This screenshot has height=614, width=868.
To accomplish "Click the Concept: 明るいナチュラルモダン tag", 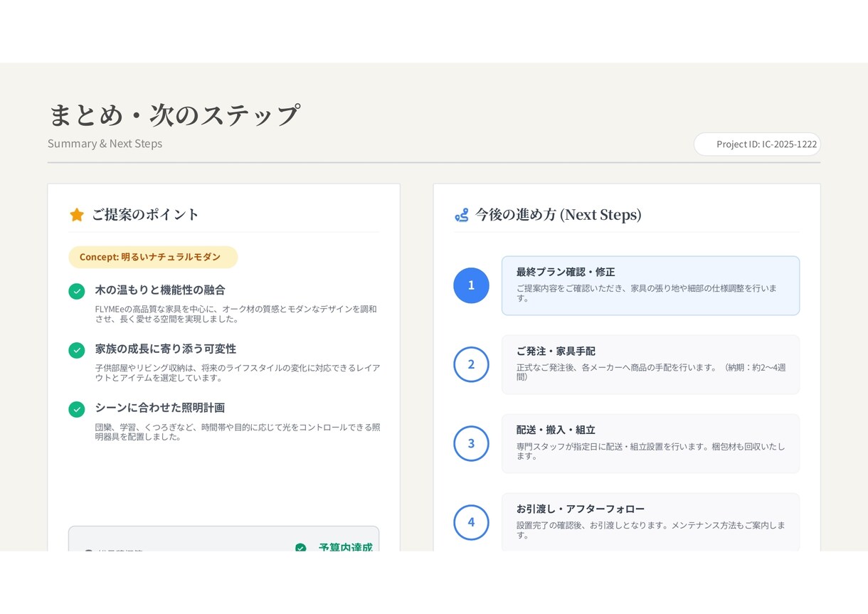I will coord(153,257).
